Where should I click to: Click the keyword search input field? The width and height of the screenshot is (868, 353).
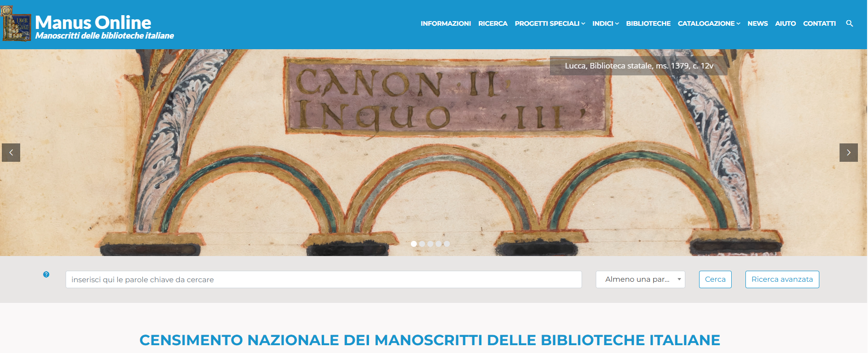(x=324, y=279)
